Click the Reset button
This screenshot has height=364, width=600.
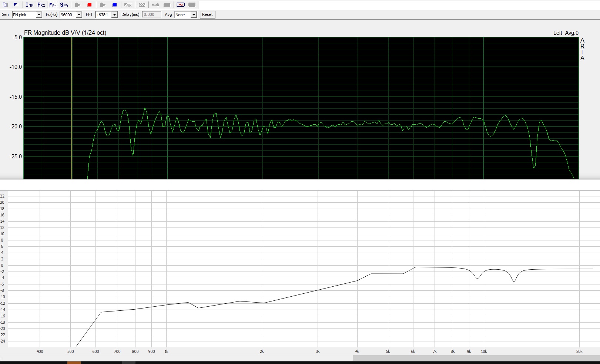pyautogui.click(x=207, y=14)
